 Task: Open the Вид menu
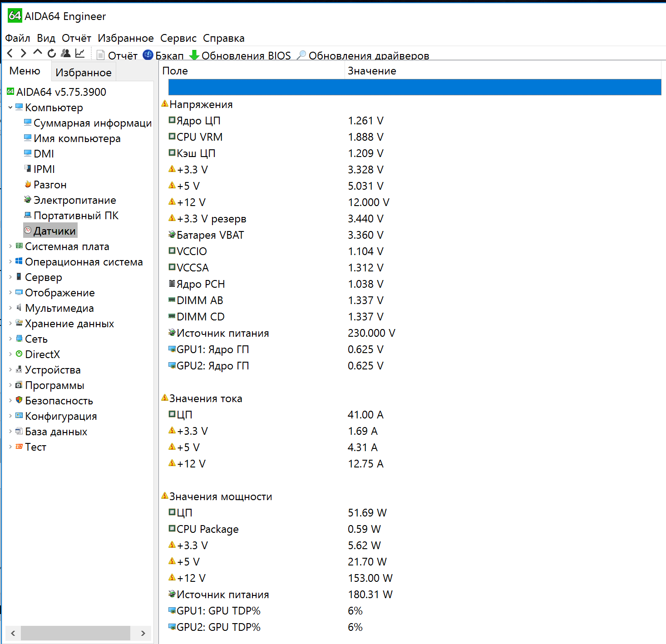pyautogui.click(x=46, y=38)
